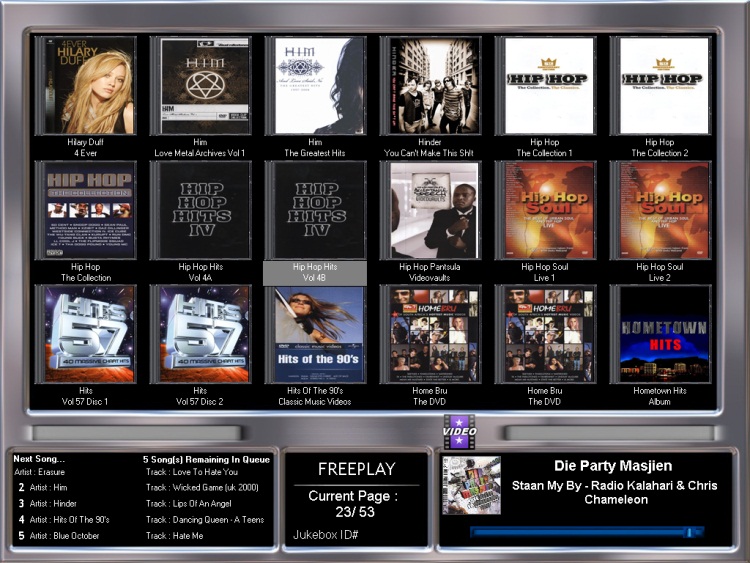750x563 pixels.
Task: Click highlighted Hip Hop Hits Vol 4B label
Action: [x=315, y=273]
